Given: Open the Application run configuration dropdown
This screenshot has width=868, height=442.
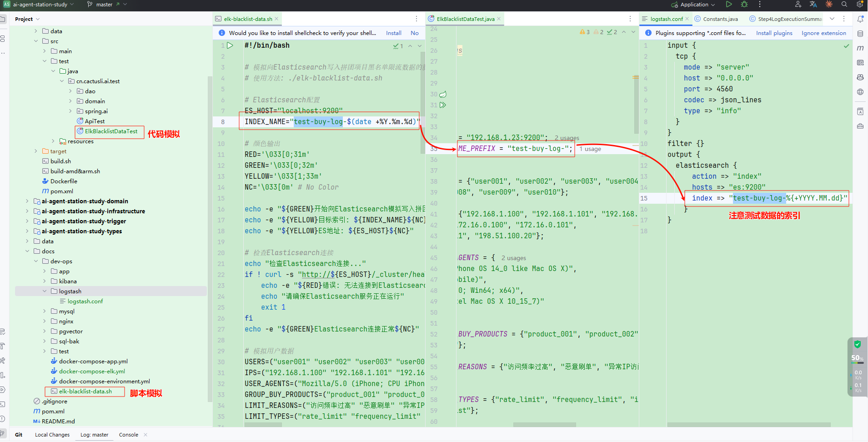Looking at the screenshot, I should tap(693, 5).
